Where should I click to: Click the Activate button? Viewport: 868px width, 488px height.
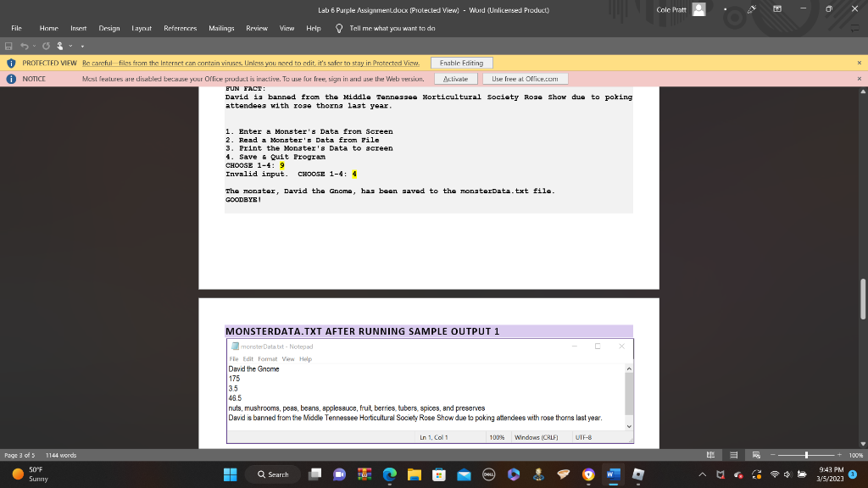click(x=455, y=78)
